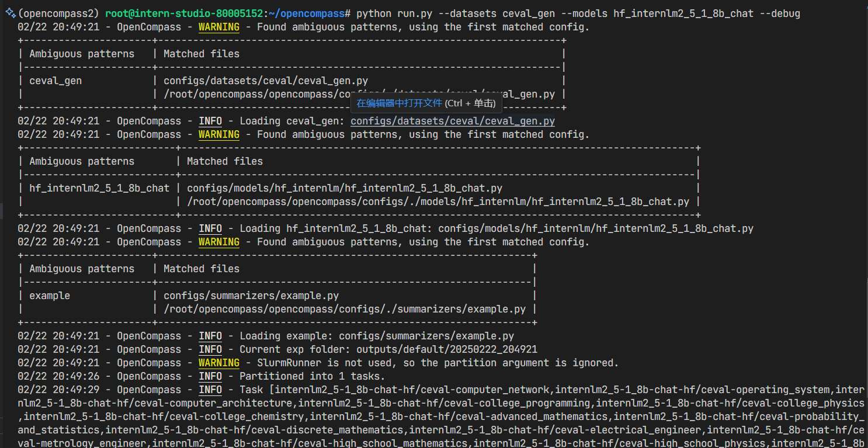This screenshot has height=448, width=868.
Task: Click the blue '在编辑器中打开文件' tooltip link
Action: tap(400, 103)
